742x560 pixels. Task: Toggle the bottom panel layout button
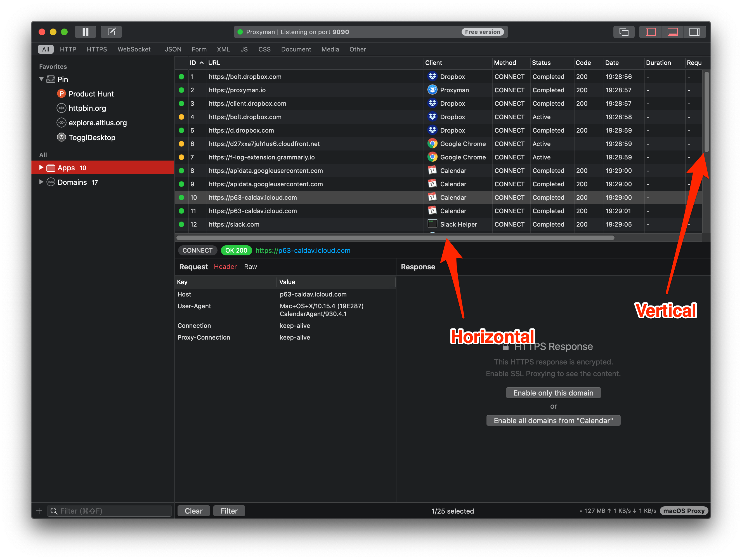(x=672, y=32)
